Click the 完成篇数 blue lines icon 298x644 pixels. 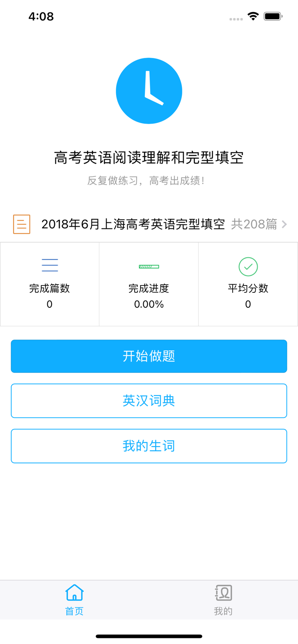pos(49,265)
